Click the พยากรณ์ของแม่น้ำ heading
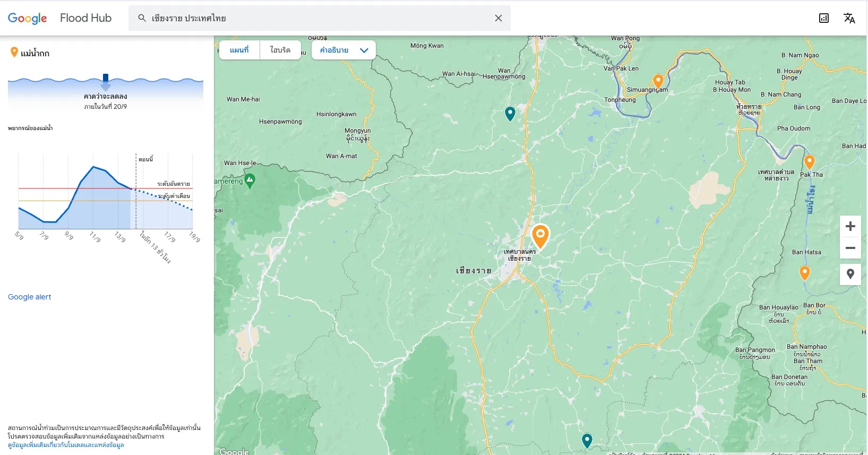Viewport: 868px width, 455px height. pos(30,128)
